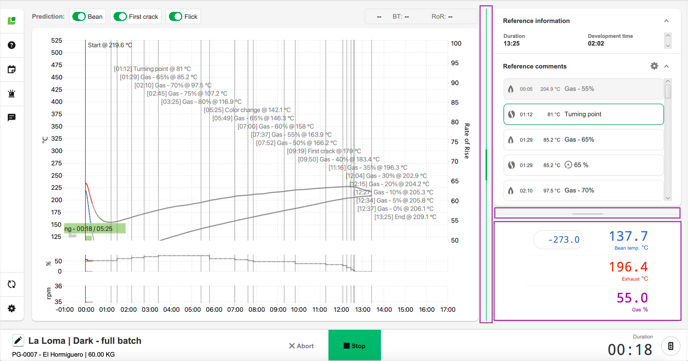This screenshot has height=361, width=688.
Task: Click the Abort button
Action: pos(301,346)
